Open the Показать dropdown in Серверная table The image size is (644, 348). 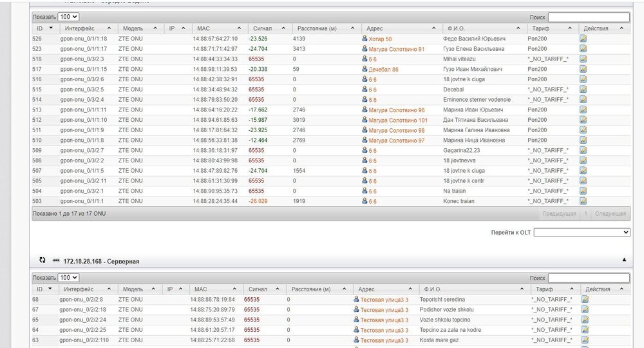[68, 277]
